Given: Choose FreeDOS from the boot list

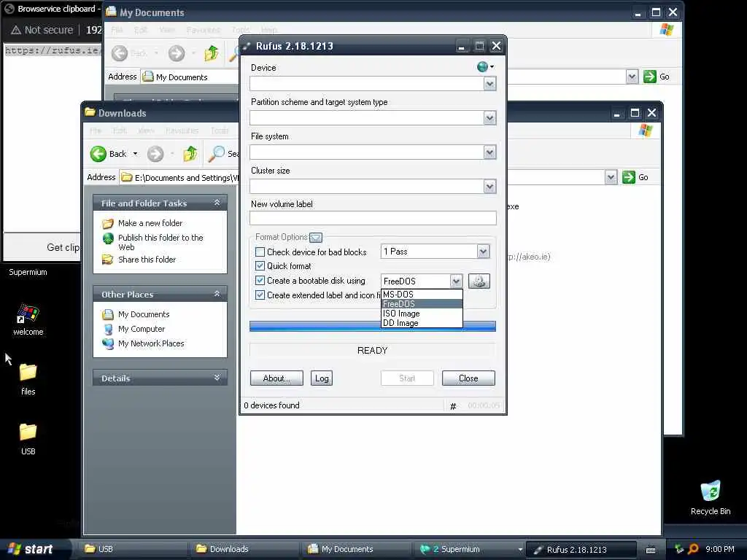Looking at the screenshot, I should point(422,304).
